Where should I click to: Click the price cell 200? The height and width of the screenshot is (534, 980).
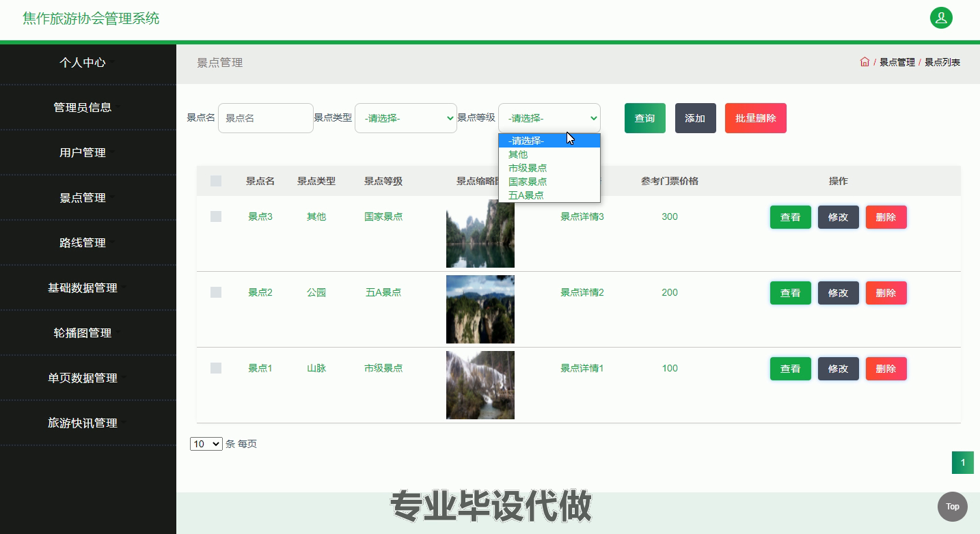670,292
